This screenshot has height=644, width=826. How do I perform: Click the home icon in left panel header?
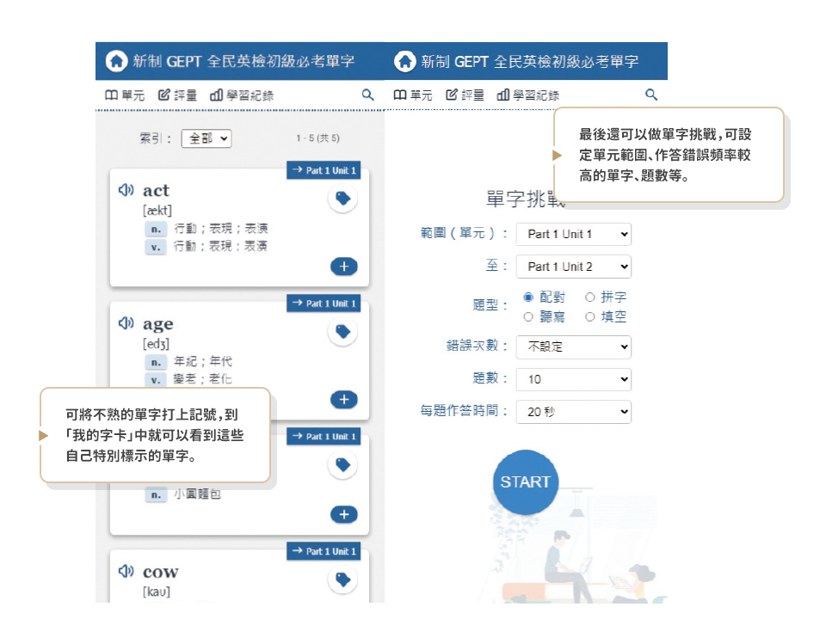[x=115, y=61]
